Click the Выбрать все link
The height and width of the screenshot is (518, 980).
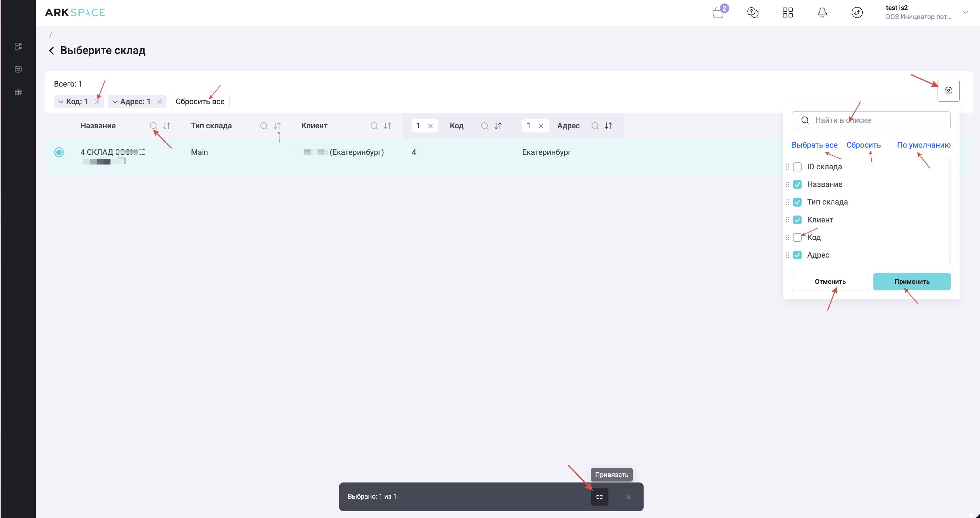(814, 145)
